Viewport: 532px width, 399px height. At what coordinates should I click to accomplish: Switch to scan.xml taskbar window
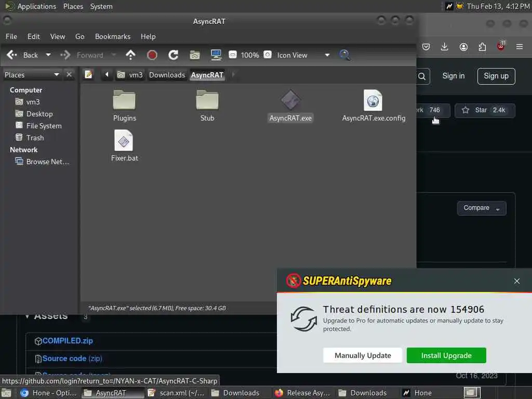pos(177,393)
